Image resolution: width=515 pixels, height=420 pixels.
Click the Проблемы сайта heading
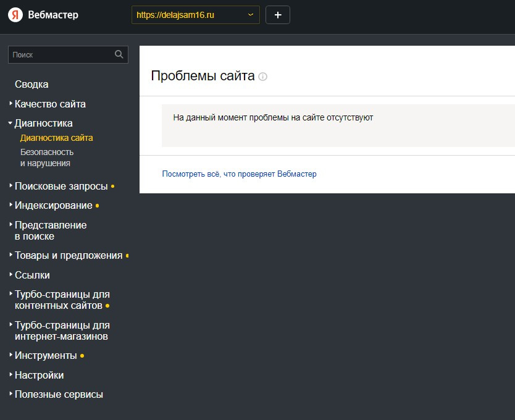(x=203, y=76)
